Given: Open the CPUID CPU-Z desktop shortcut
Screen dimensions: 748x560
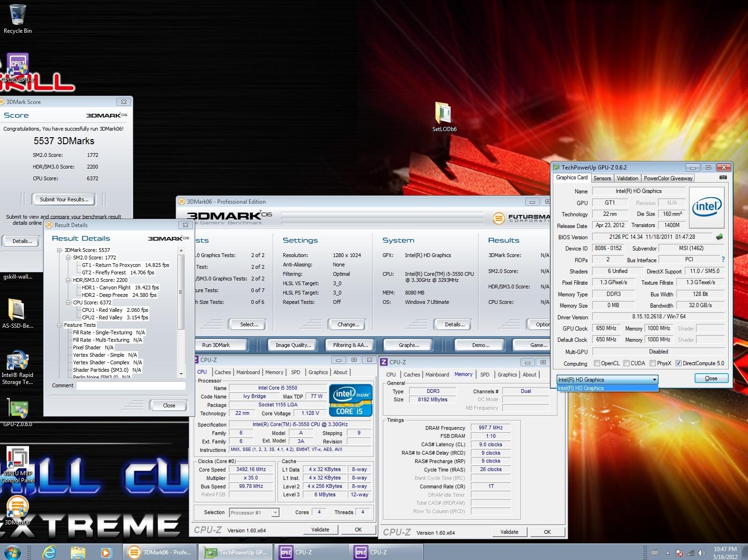Looking at the screenshot, I should [17, 68].
